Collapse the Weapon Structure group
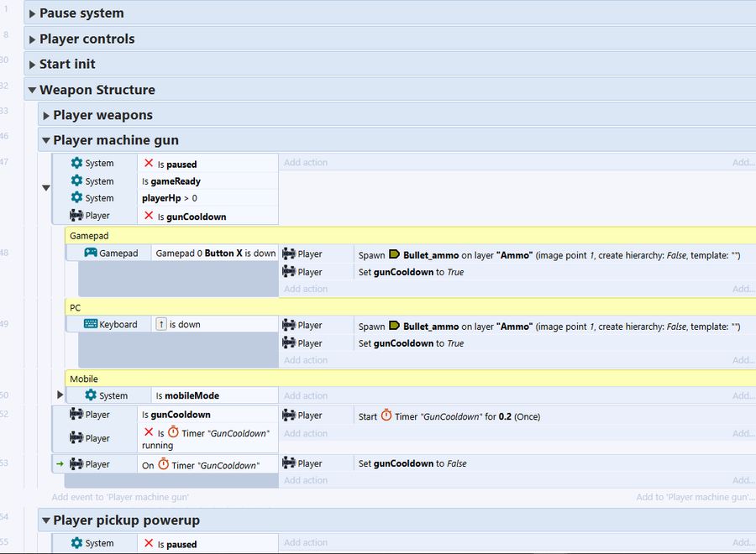Image resolution: width=756 pixels, height=554 pixels. coord(32,90)
